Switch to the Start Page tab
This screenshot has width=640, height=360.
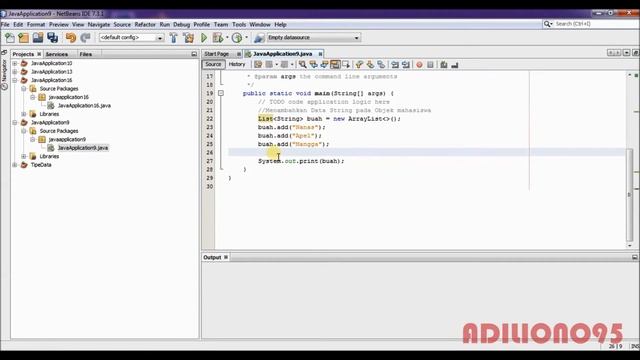[216, 54]
